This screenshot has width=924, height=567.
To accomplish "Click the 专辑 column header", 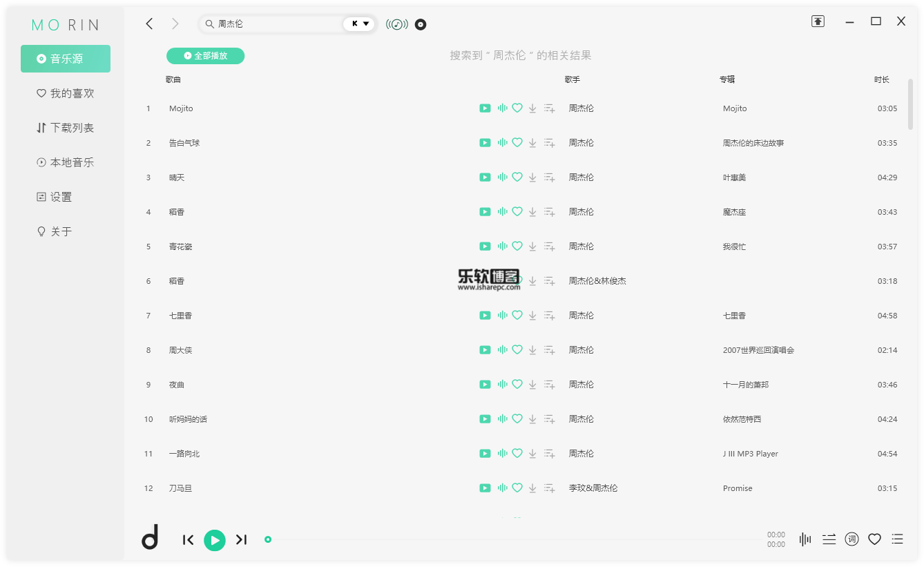I will point(727,79).
